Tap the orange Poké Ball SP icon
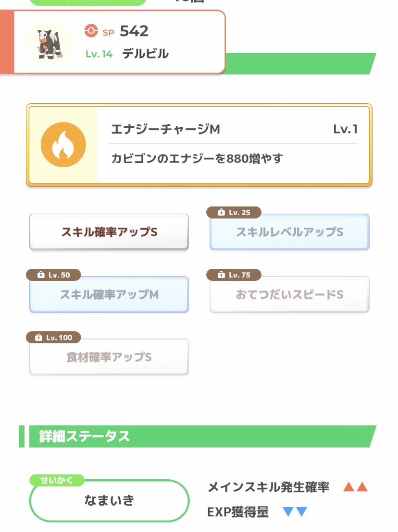Viewport: 398px width, 532px height. tap(91, 31)
